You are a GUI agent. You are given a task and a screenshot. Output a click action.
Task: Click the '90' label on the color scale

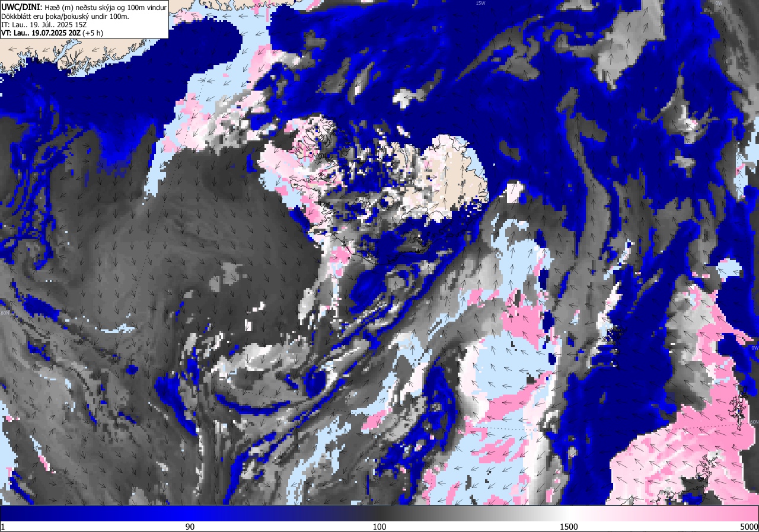click(x=190, y=527)
